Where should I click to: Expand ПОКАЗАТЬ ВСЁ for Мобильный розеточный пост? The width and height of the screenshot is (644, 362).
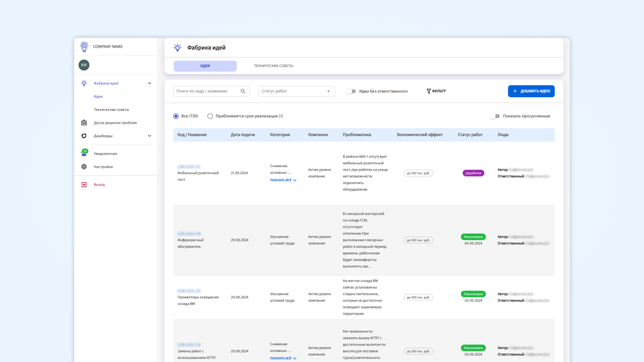point(283,180)
